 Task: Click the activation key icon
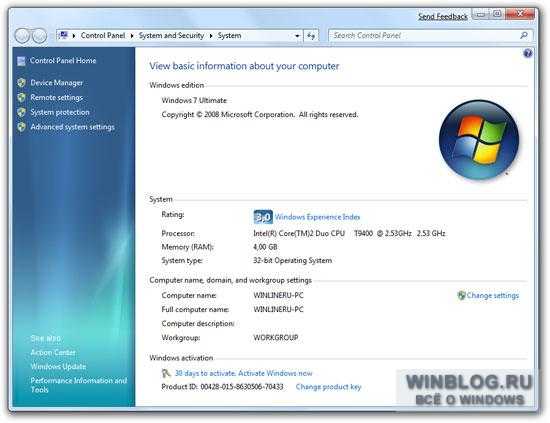166,373
